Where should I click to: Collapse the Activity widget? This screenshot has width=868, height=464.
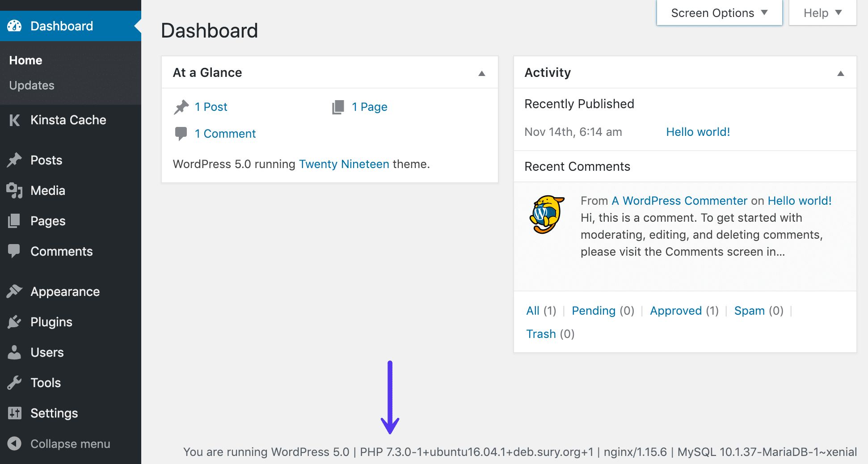pos(841,72)
